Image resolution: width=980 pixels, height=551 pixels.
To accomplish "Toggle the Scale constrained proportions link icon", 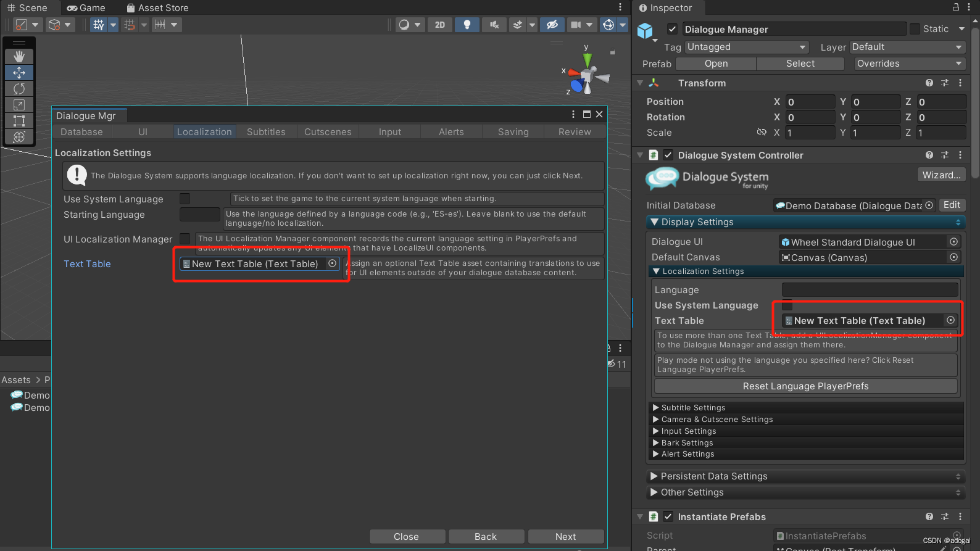I will pyautogui.click(x=761, y=132).
